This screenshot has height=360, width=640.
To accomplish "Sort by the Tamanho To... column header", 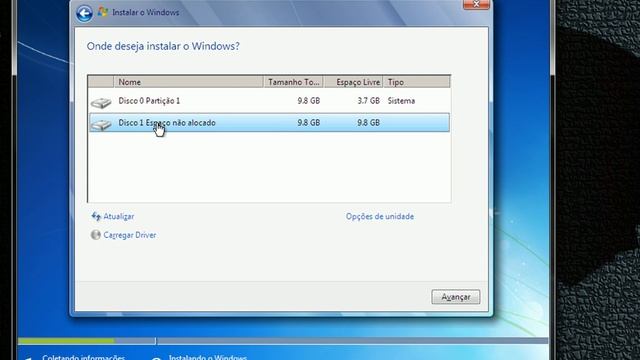I will (x=293, y=82).
